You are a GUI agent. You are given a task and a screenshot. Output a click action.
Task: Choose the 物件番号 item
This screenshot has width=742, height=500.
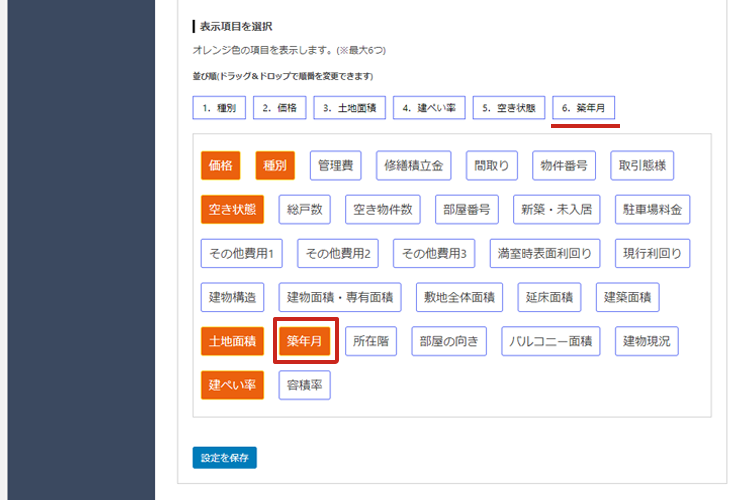565,165
